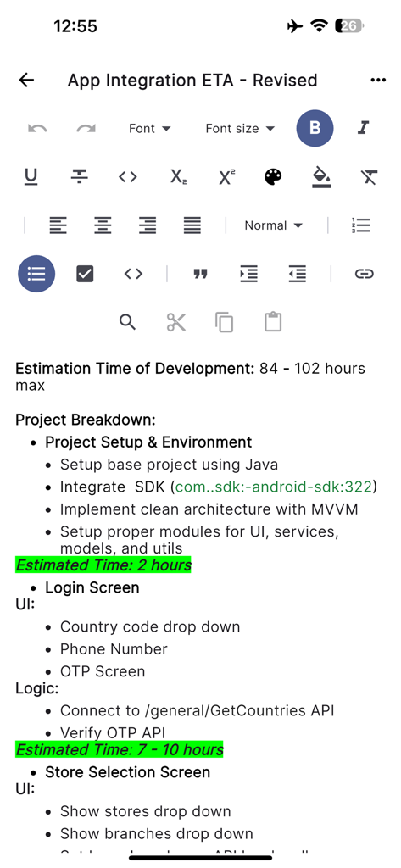
Task: Tap the 'Login Screen' bullet heading
Action: tap(92, 587)
